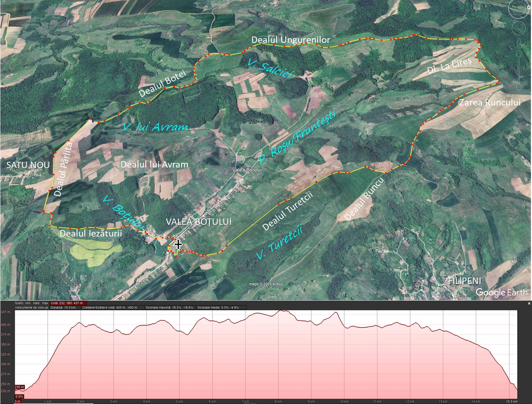This screenshot has width=532, height=404.
Task: Click the zoom out button below zoom slider
Action: (518, 87)
